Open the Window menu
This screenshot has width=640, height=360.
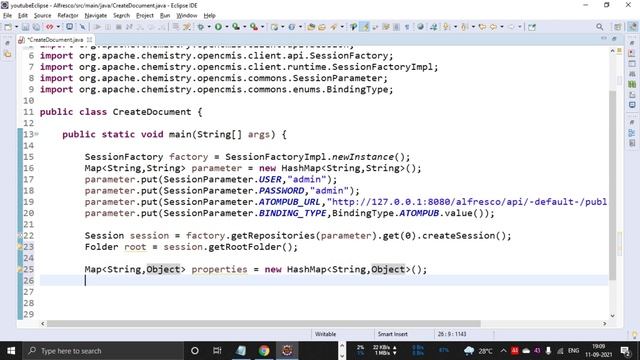pos(187,16)
